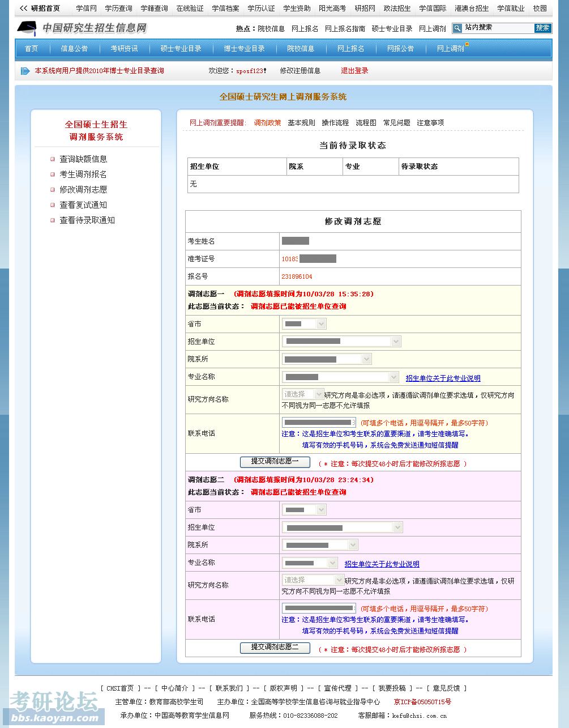Open 查看待录取通知 in the sidebar
This screenshot has width=569, height=728.
coord(87,220)
